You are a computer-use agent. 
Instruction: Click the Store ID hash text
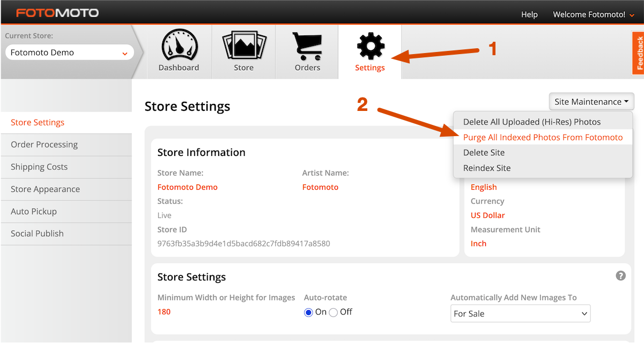[243, 243]
